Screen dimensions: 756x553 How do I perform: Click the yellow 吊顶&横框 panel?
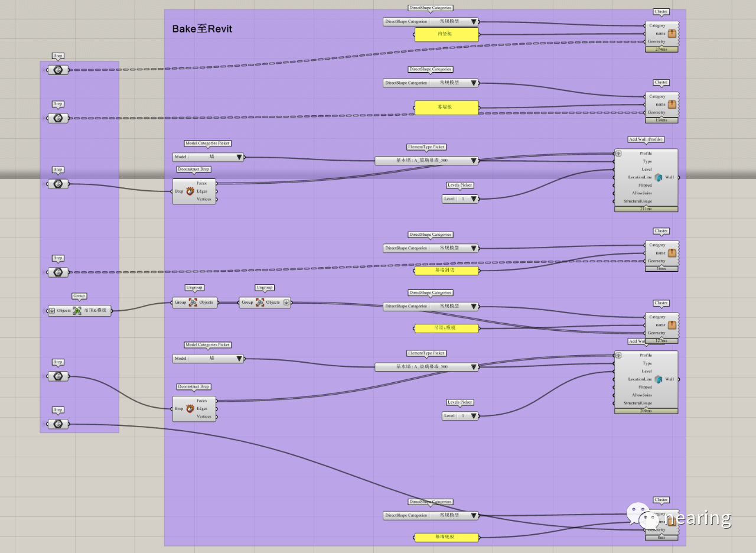tap(447, 328)
